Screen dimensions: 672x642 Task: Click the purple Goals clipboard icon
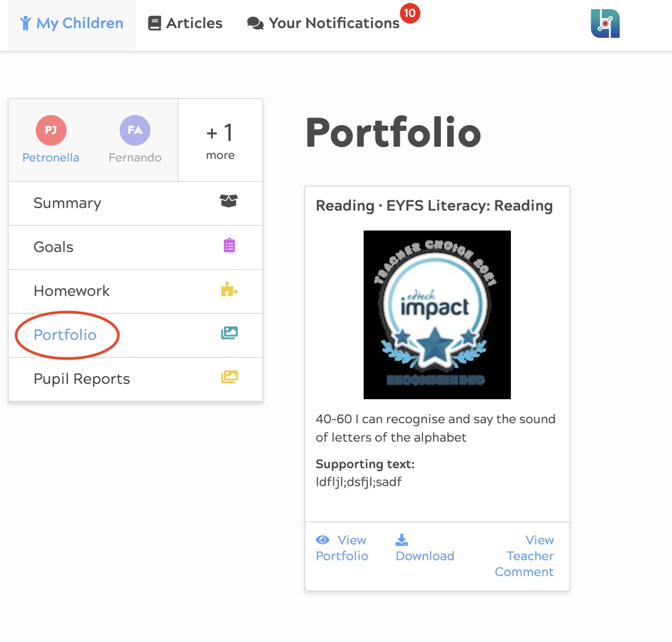229,245
